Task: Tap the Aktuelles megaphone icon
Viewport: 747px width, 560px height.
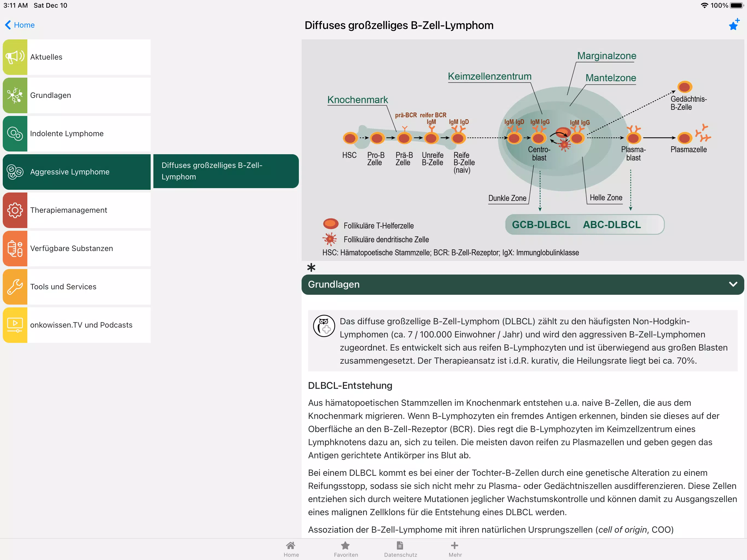Action: [x=15, y=57]
